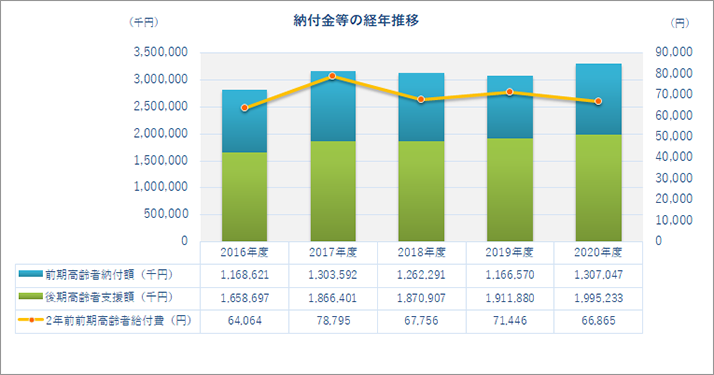
Task: Select the table cell 1,911,880
Action: point(510,299)
